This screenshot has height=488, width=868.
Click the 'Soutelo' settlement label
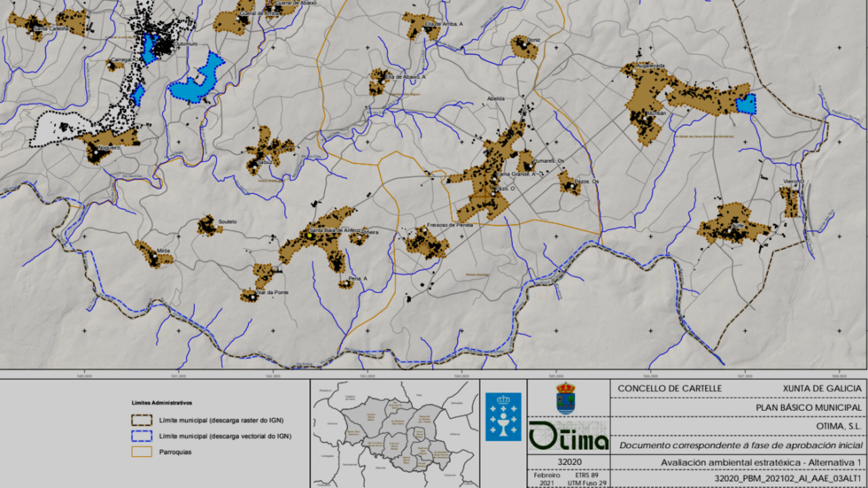tap(228, 222)
